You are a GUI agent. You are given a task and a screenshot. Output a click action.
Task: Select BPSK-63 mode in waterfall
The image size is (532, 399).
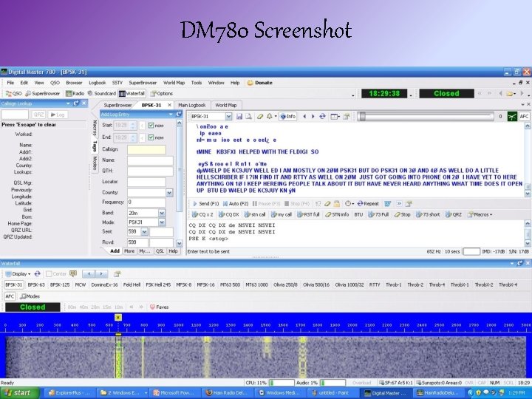point(36,284)
